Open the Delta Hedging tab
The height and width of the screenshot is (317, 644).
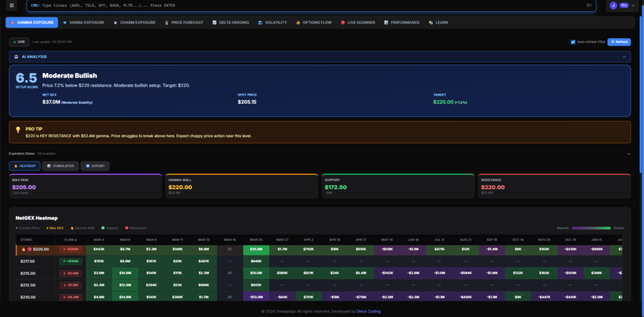pos(232,23)
